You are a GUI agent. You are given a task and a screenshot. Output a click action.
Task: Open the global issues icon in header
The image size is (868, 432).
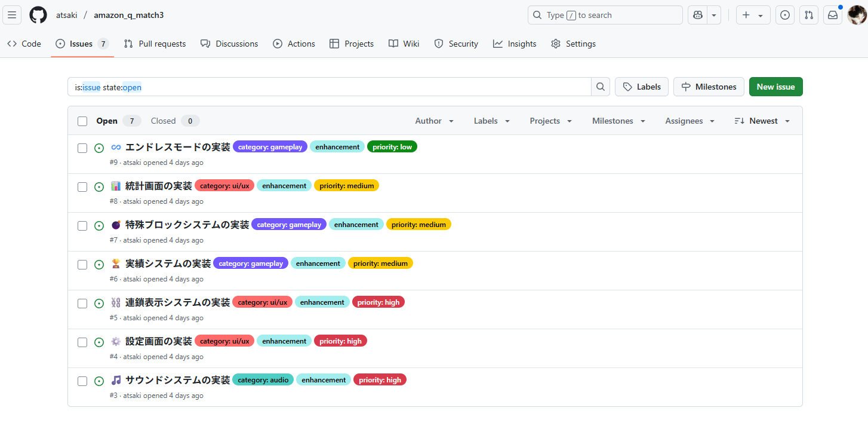[785, 15]
